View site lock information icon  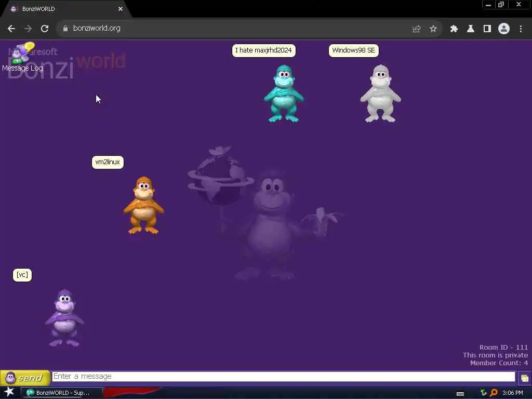coord(65,29)
